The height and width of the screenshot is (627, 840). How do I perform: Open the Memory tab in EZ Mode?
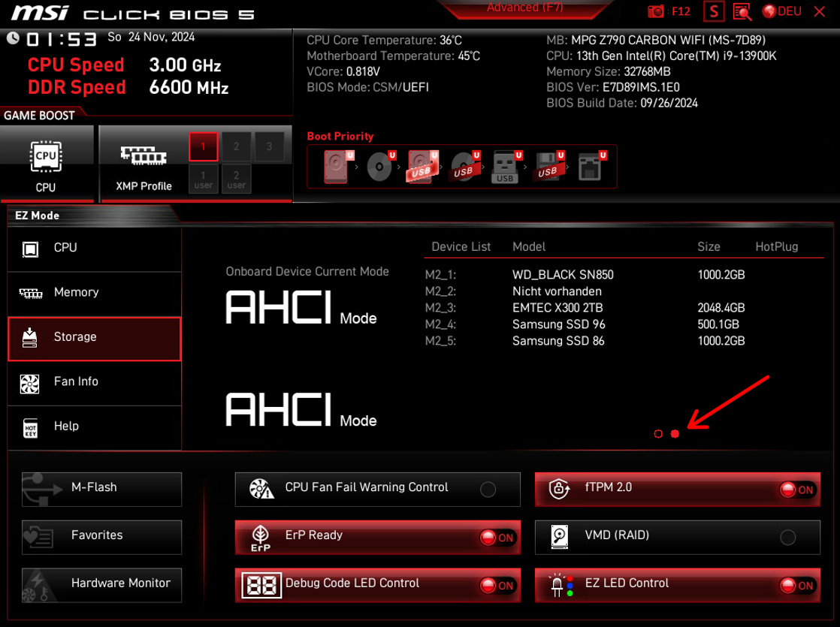(x=95, y=294)
